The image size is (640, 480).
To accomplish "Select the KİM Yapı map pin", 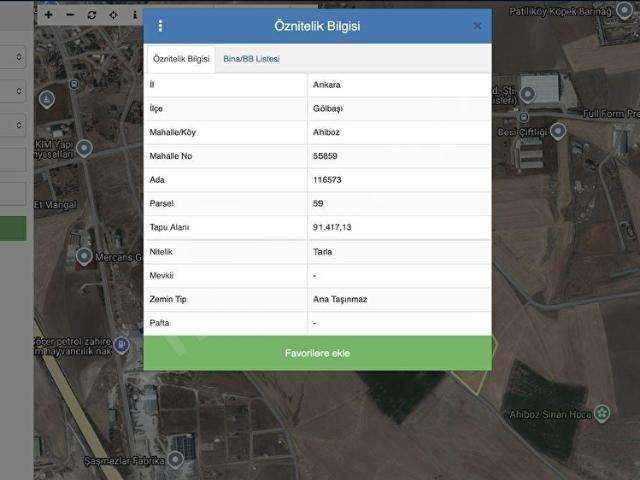I will (84, 149).
